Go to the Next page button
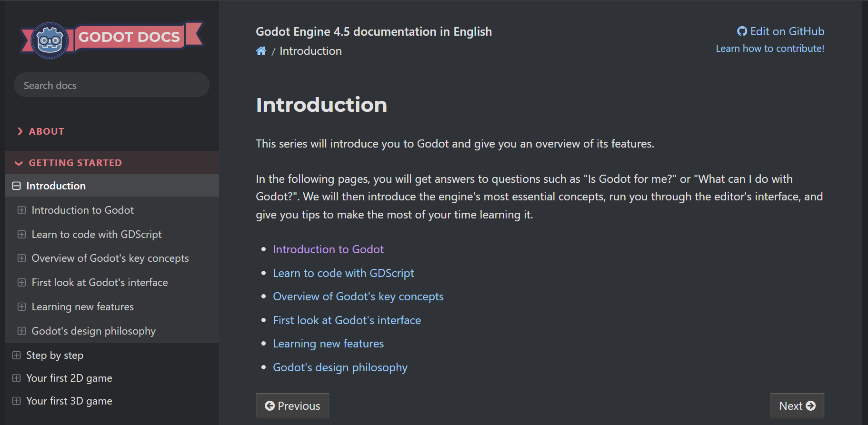The width and height of the screenshot is (868, 425). pos(797,406)
